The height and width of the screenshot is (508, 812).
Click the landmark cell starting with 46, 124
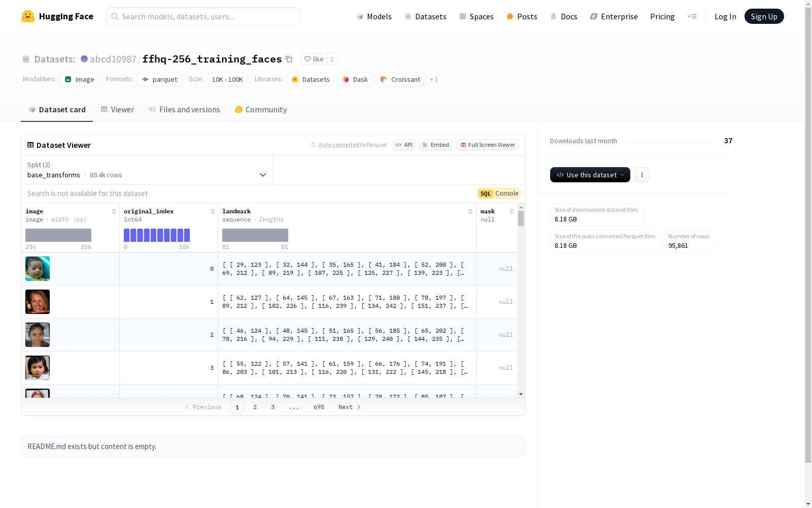[347, 335]
